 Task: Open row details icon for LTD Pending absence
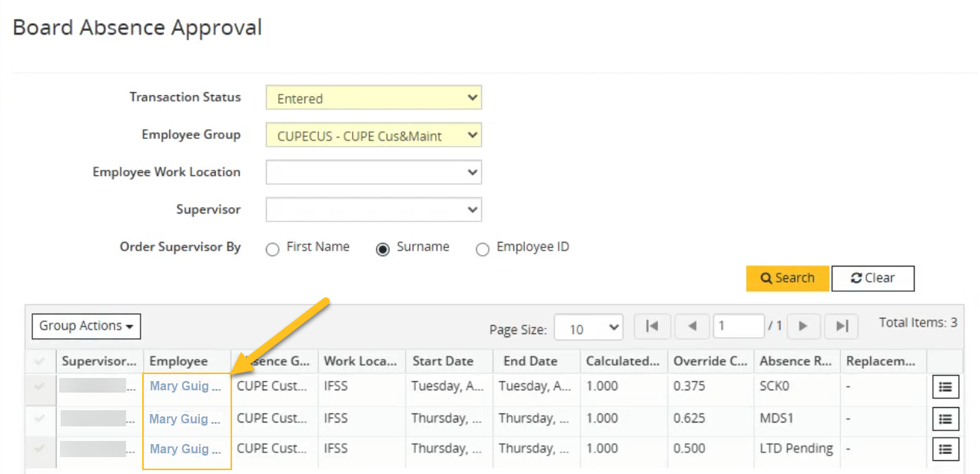[945, 449]
